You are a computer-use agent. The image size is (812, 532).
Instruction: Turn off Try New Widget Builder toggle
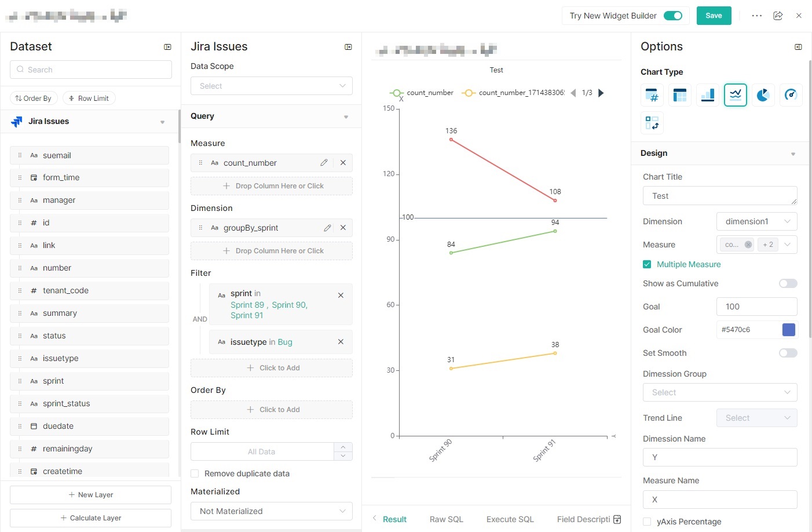coord(672,16)
